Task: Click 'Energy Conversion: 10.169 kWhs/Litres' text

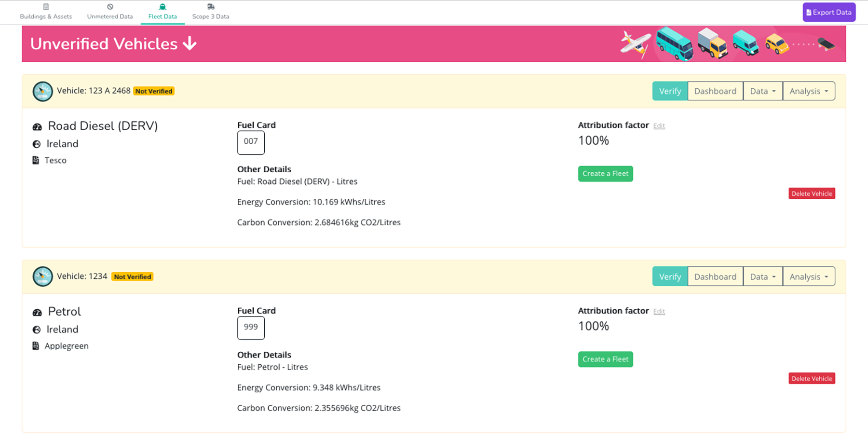Action: (311, 202)
